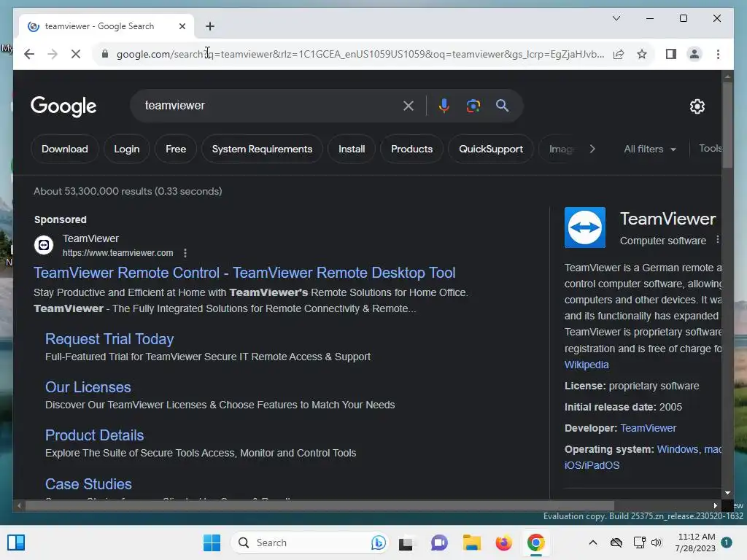Open Windows operating system link

[677, 449]
